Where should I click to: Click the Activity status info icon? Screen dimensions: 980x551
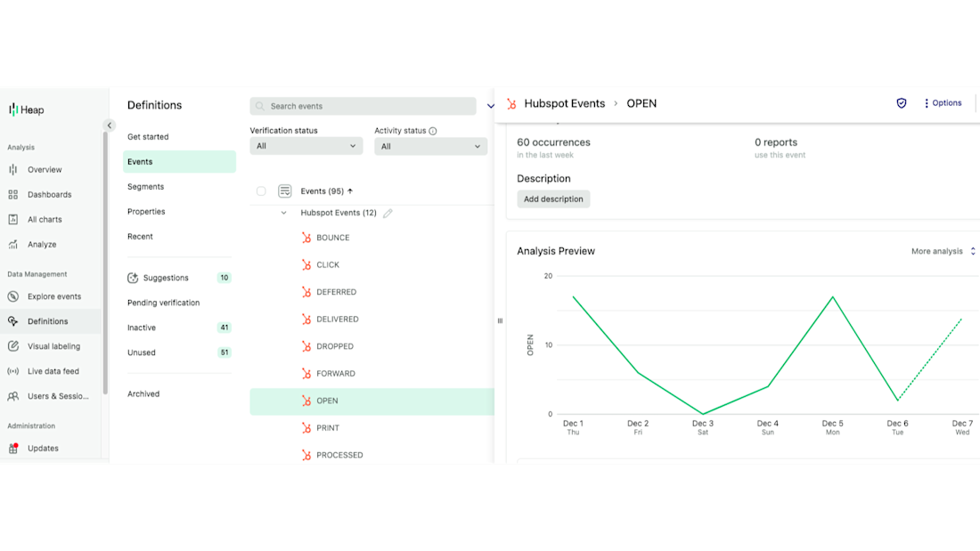(x=433, y=131)
